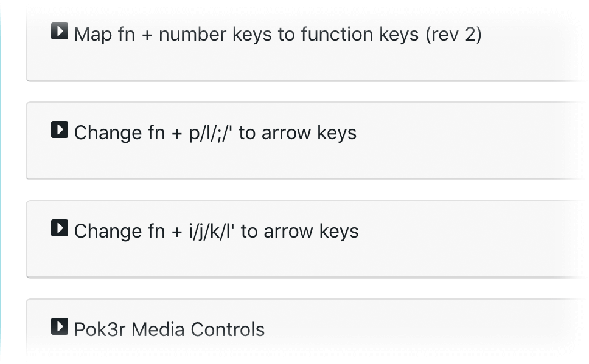This screenshot has width=589, height=364.
Task: Expand the fn + i/j/k/l arrow keys triangle icon
Action: 60,228
